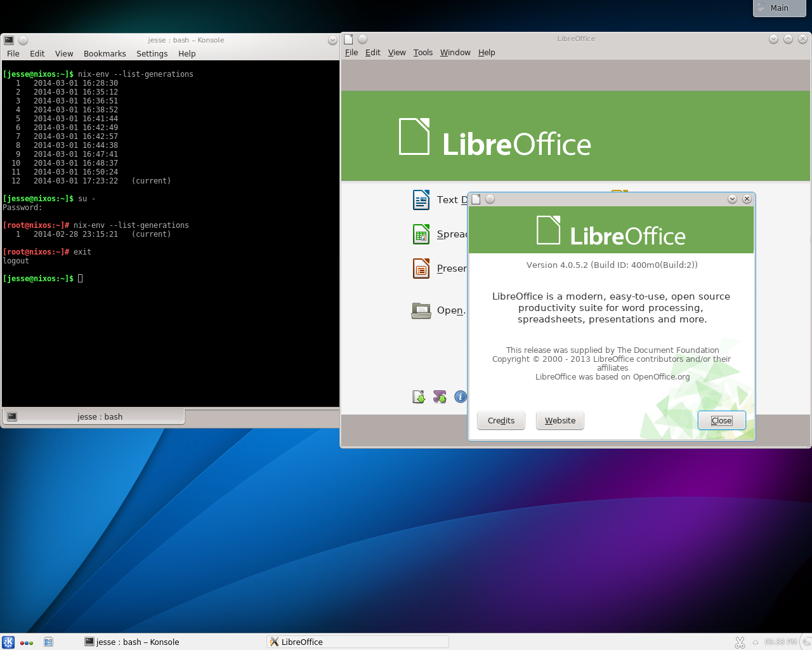Open the View menu in LibreOffice
This screenshot has width=812, height=650.
[x=397, y=53]
